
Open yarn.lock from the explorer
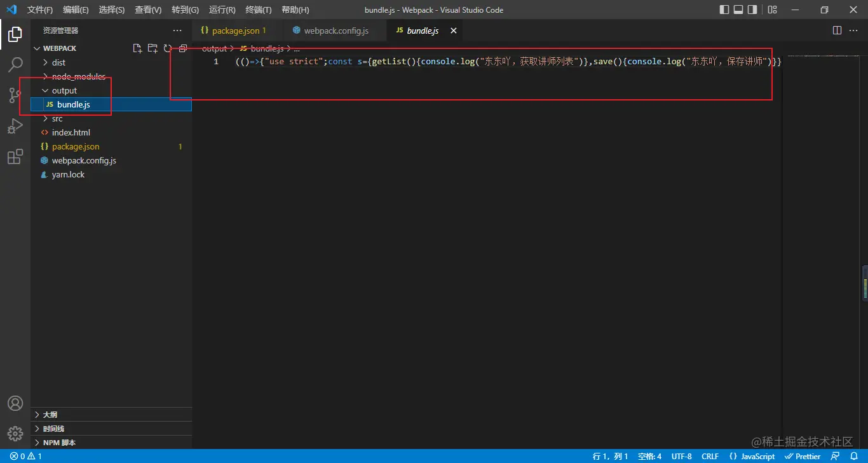[111, 174]
